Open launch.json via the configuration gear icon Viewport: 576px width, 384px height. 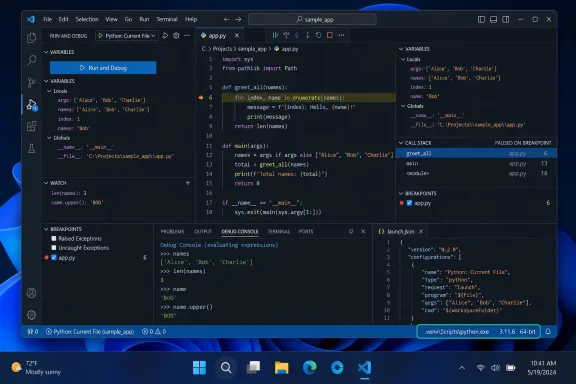[x=176, y=36]
